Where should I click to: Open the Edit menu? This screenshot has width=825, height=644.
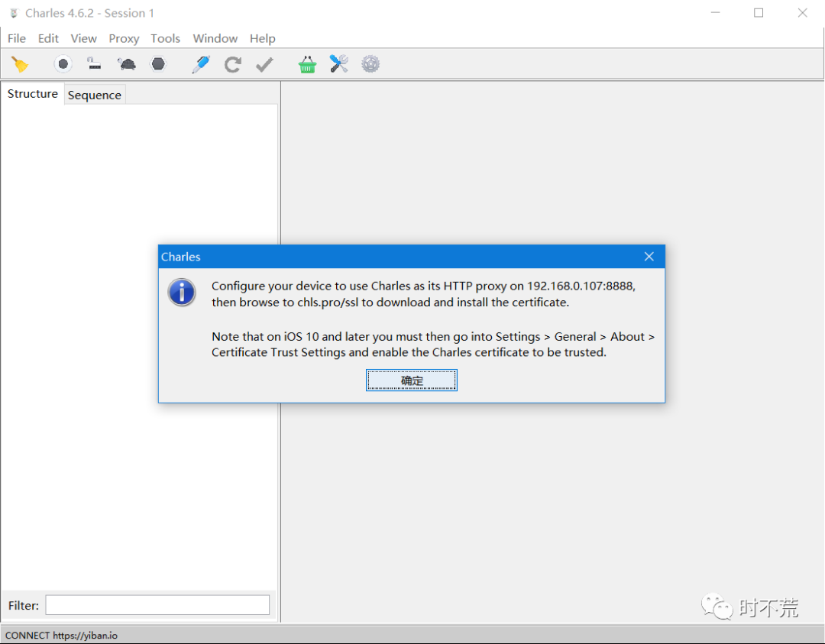48,38
